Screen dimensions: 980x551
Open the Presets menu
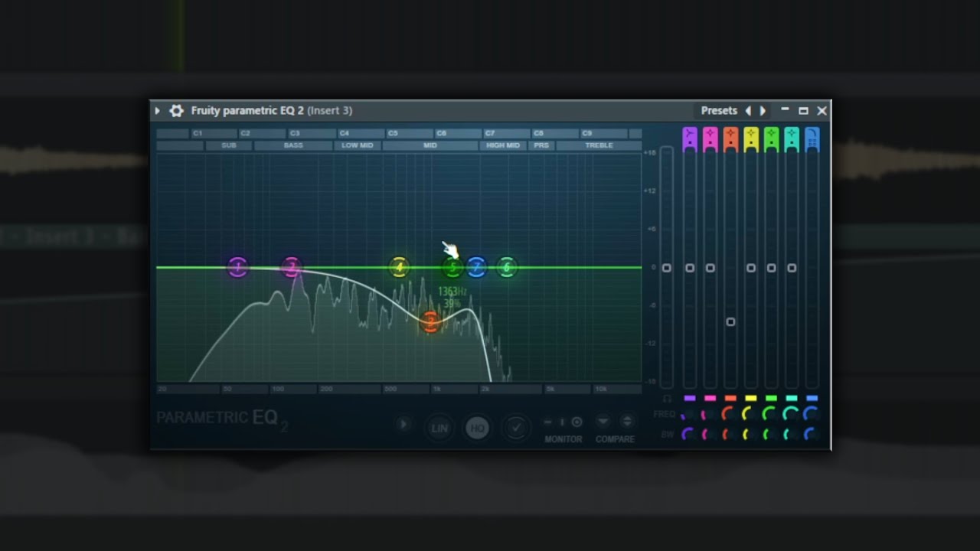pos(719,111)
